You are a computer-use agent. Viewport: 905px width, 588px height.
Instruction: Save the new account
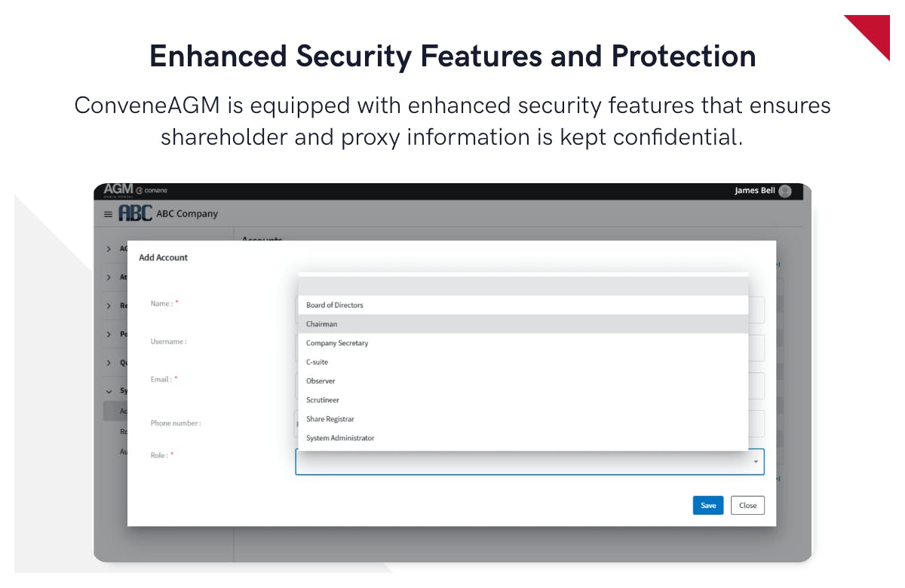click(708, 505)
